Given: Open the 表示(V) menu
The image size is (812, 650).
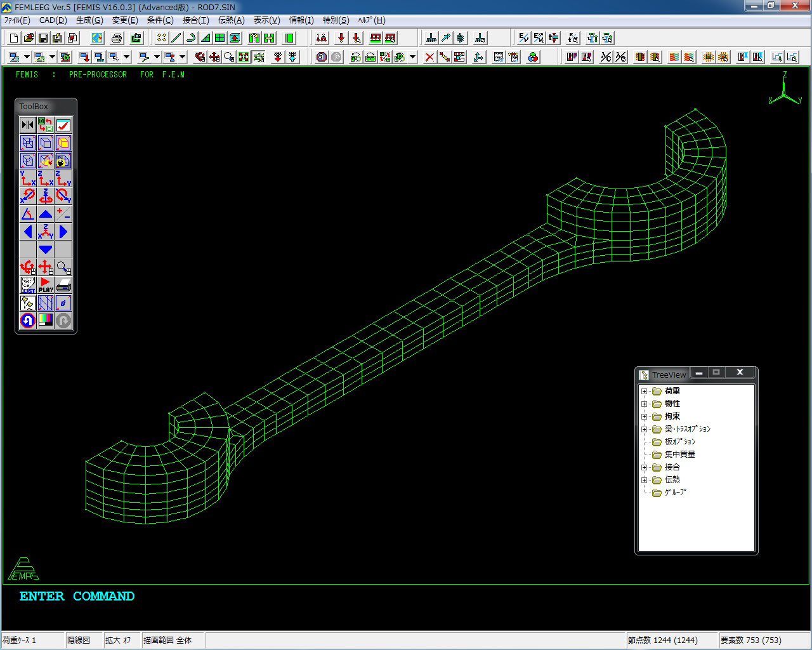Looking at the screenshot, I should (x=266, y=20).
